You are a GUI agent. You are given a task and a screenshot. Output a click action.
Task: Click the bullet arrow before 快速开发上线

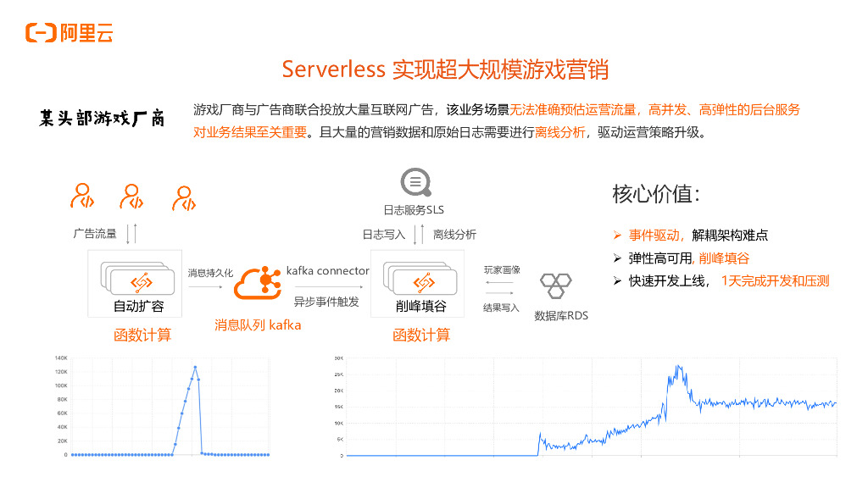(617, 281)
